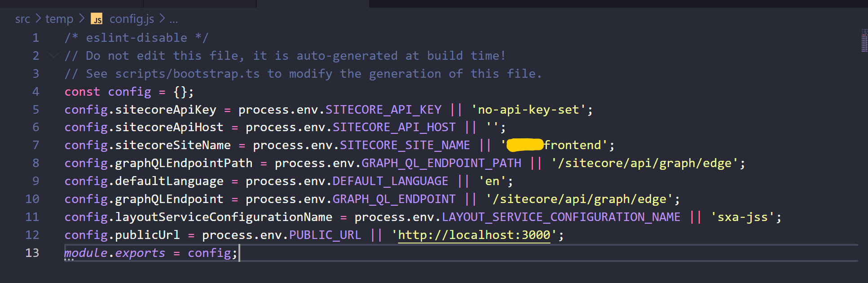The height and width of the screenshot is (283, 868).
Task: Click 'DEFAULT_LANGUAGE' env variable
Action: coord(391,181)
